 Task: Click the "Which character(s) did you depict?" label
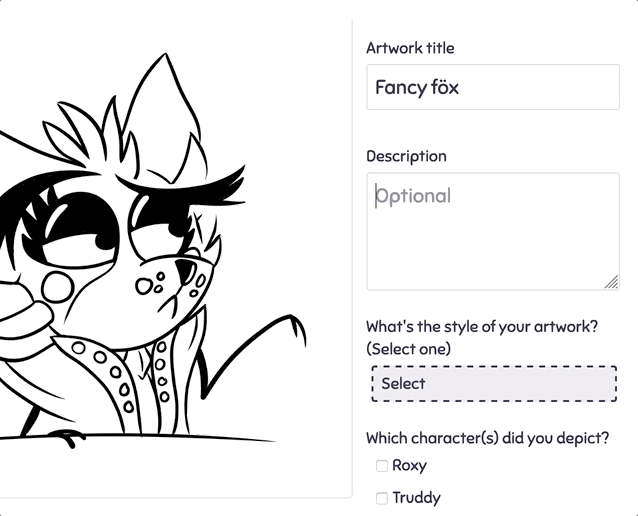click(487, 438)
